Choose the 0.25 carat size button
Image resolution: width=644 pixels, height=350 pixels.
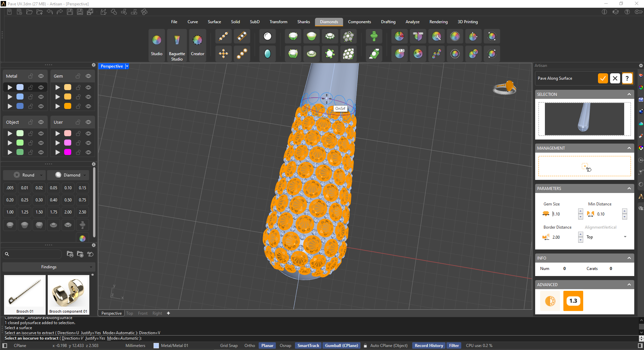click(25, 200)
